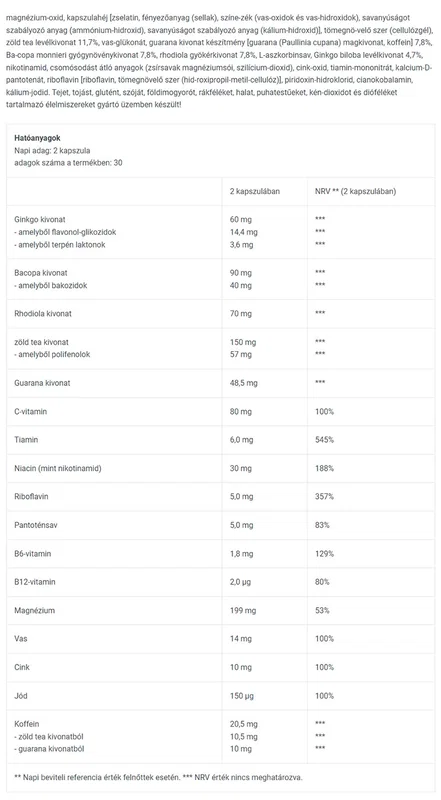Select the Rhodiola kivonat 70 mg value
This screenshot has width=441, height=800.
pos(240,314)
